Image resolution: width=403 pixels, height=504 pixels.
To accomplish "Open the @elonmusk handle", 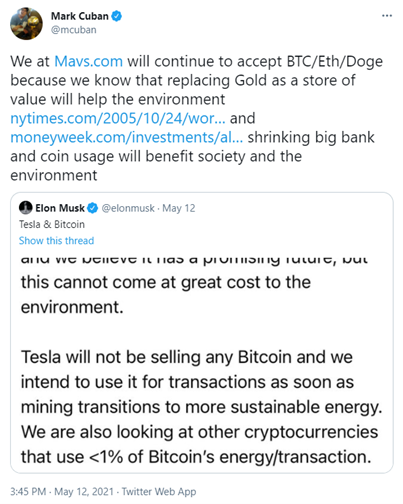I will pos(128,208).
